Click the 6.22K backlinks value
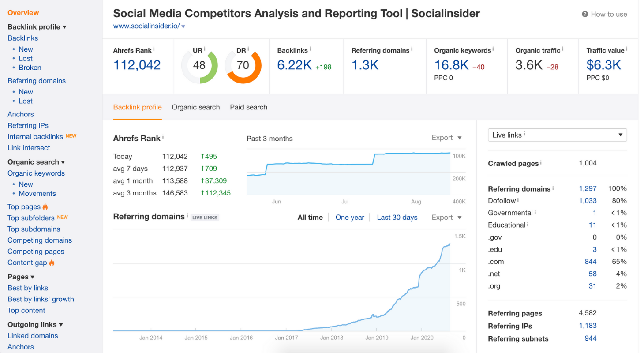The height and width of the screenshot is (353, 644). pos(295,65)
